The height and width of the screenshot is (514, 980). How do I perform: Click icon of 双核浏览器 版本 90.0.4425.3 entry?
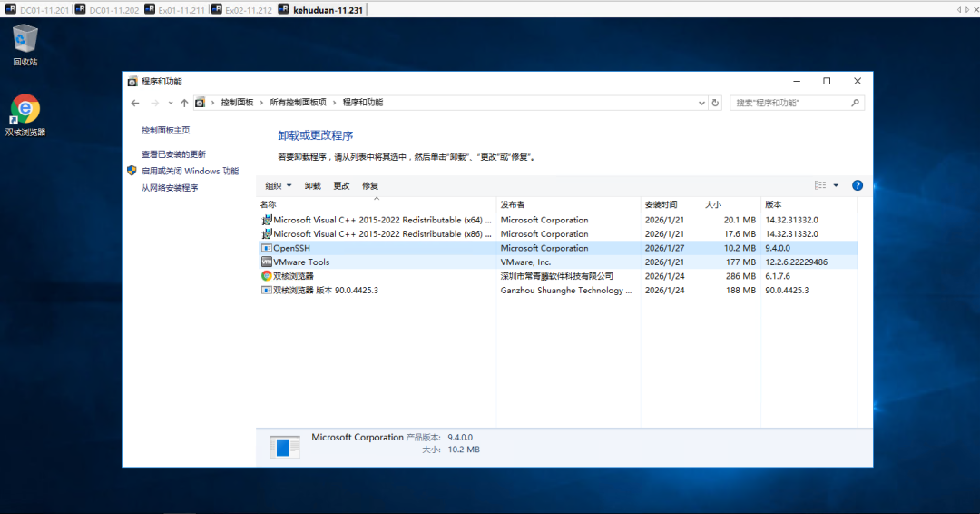coord(266,290)
